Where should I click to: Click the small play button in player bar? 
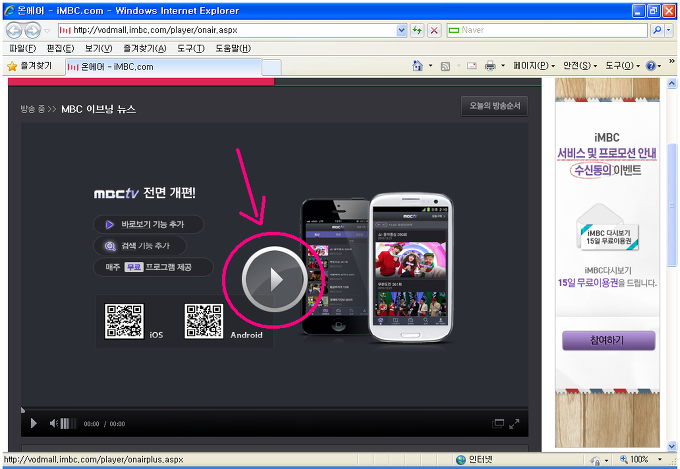tap(33, 423)
